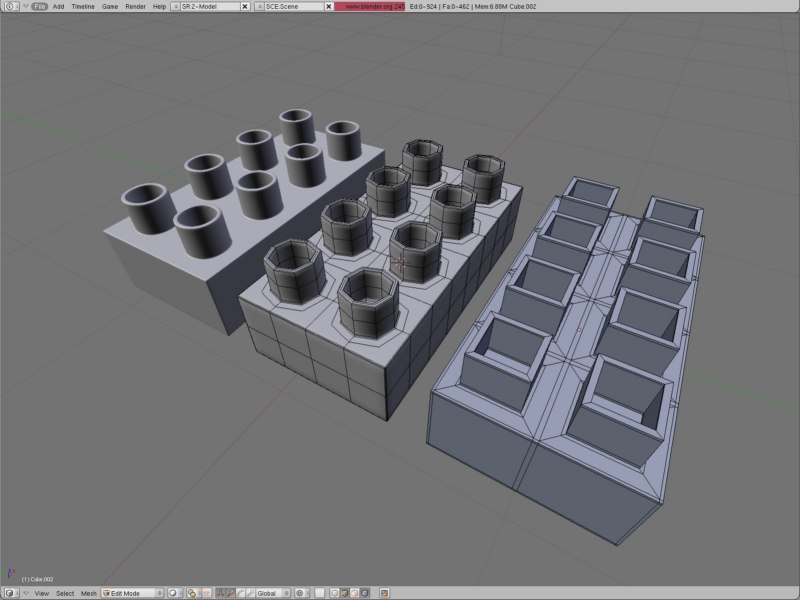Click the visible layer button
This screenshot has width=800, height=600.
click(319, 593)
